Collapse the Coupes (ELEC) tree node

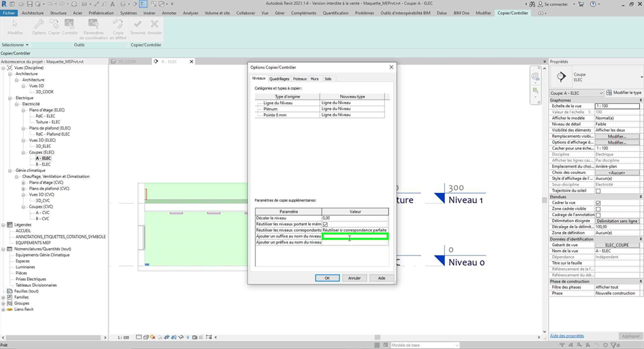23,152
